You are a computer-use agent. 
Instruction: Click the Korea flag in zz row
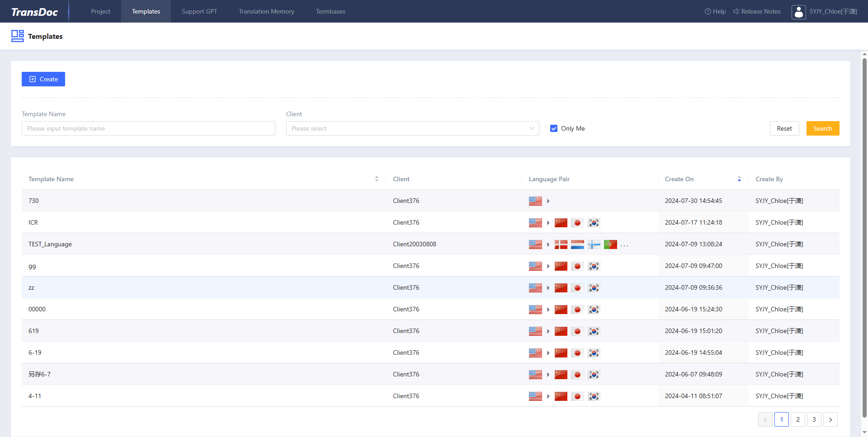pyautogui.click(x=594, y=288)
